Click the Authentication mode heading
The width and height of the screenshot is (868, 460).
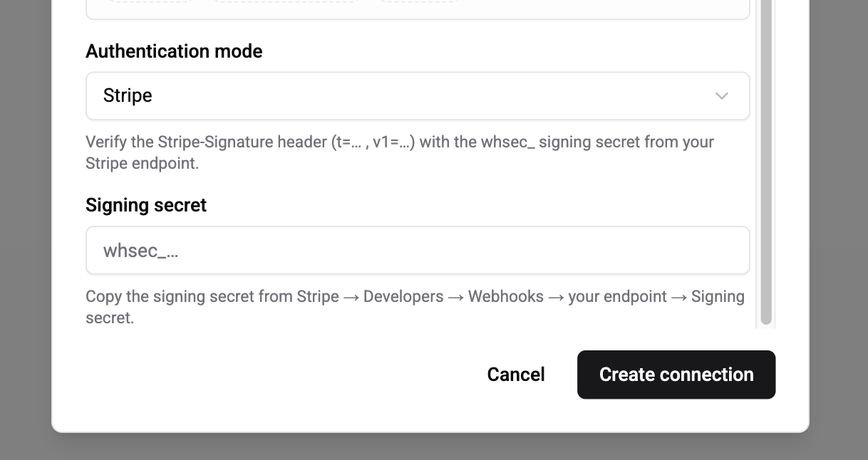coord(174,51)
